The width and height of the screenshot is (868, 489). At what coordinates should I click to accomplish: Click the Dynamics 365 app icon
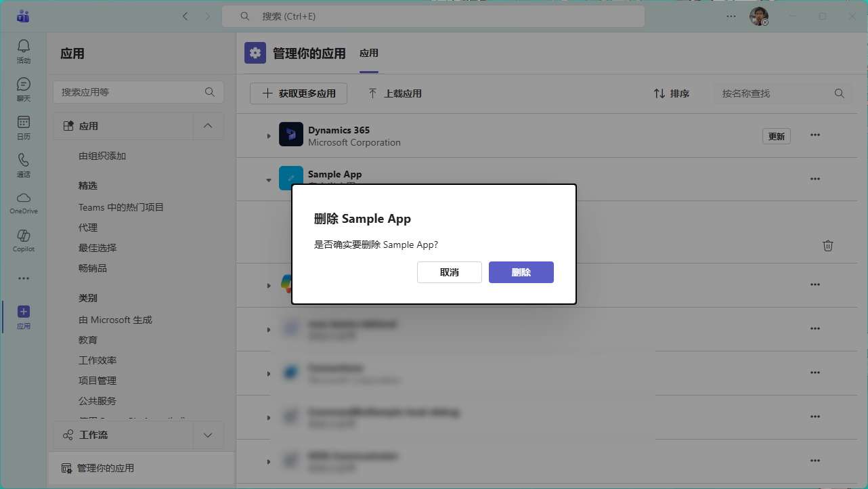click(x=291, y=134)
